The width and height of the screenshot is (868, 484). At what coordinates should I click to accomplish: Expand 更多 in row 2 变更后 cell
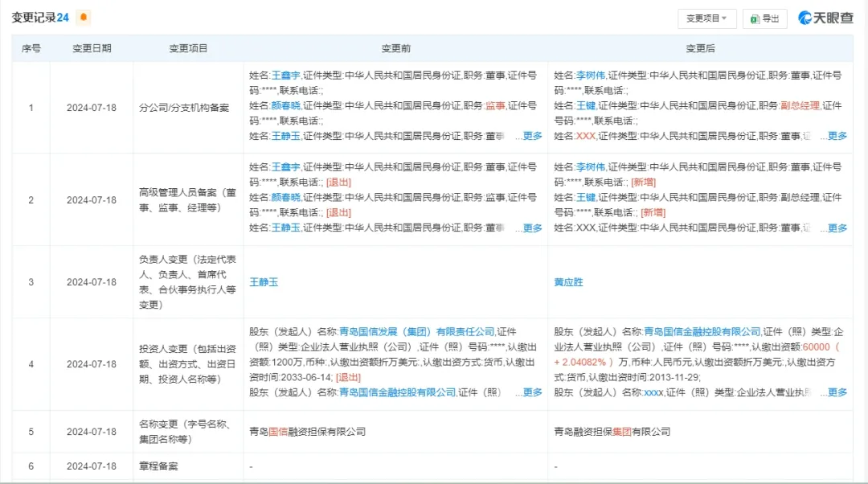click(x=837, y=228)
